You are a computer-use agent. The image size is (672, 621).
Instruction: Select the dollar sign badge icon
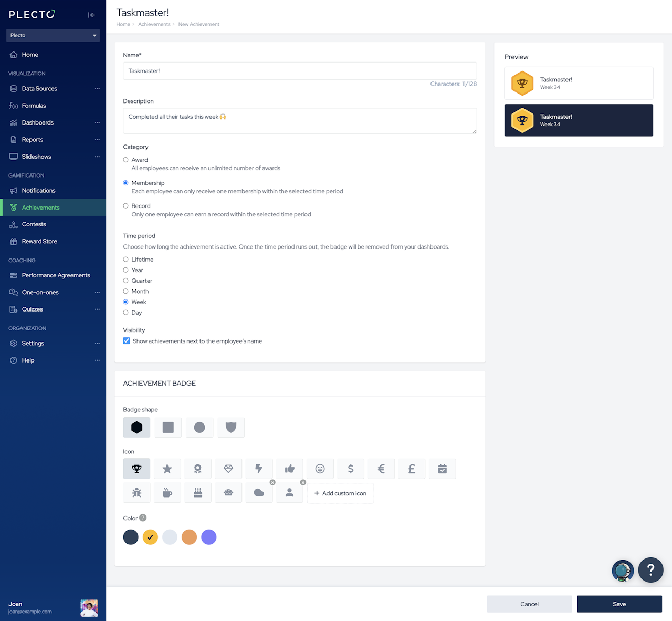(x=351, y=469)
